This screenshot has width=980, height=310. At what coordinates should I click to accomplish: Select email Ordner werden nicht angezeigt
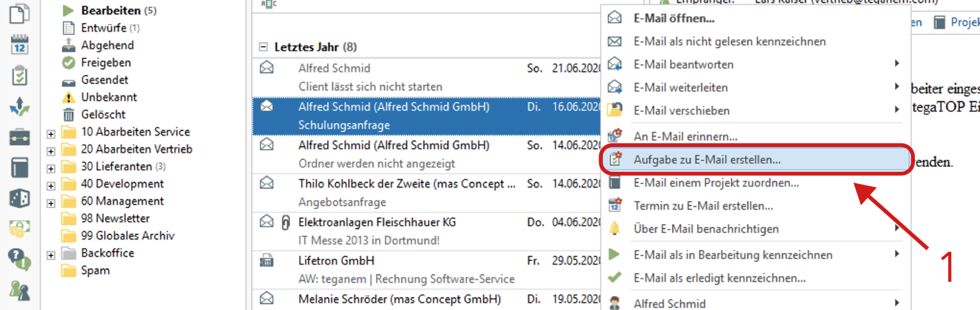(426, 155)
